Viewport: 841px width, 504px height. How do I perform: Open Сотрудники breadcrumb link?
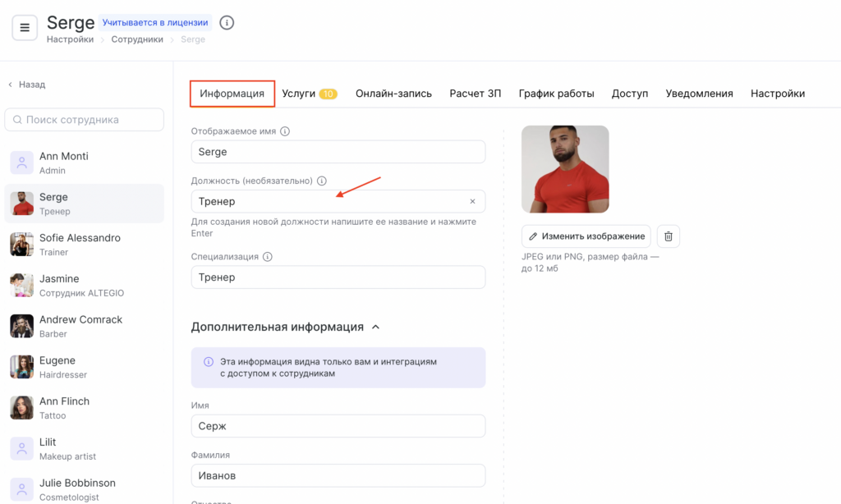(137, 39)
